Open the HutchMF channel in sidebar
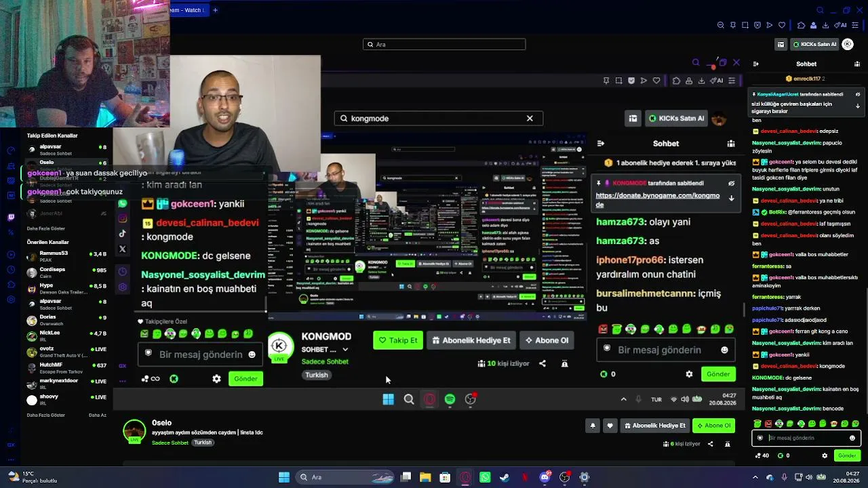This screenshot has height=488, width=868. pos(67,367)
